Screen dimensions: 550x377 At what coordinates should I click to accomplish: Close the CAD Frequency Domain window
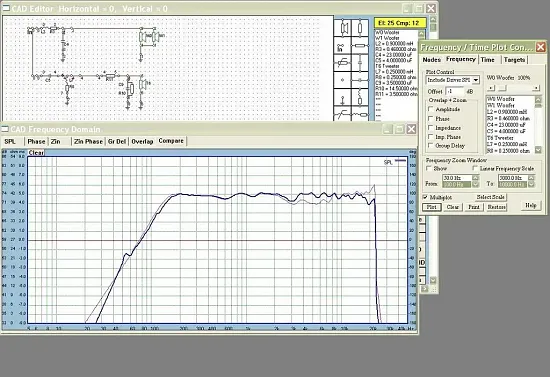[x=411, y=129]
